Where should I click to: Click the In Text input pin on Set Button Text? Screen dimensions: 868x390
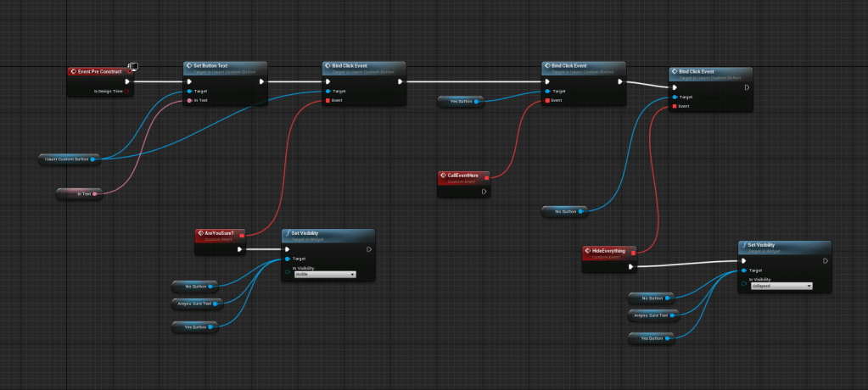[188, 100]
